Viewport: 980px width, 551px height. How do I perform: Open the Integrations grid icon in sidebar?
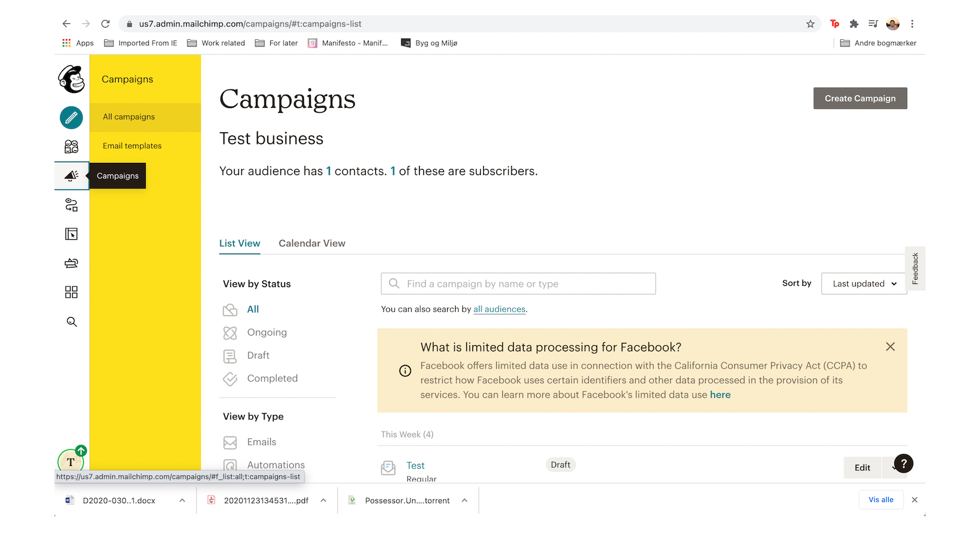coord(71,292)
